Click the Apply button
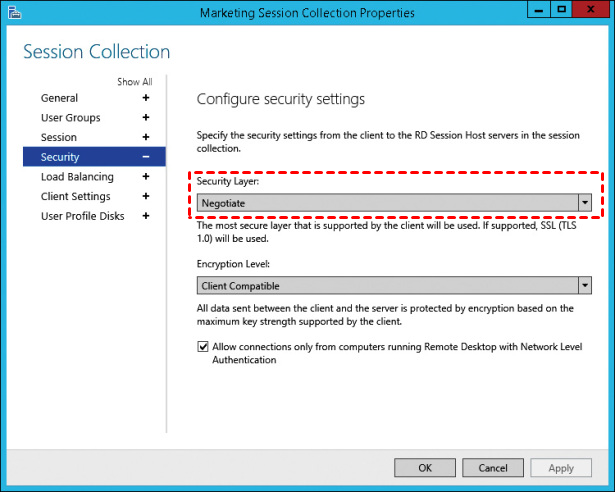615x492 pixels. [x=561, y=467]
